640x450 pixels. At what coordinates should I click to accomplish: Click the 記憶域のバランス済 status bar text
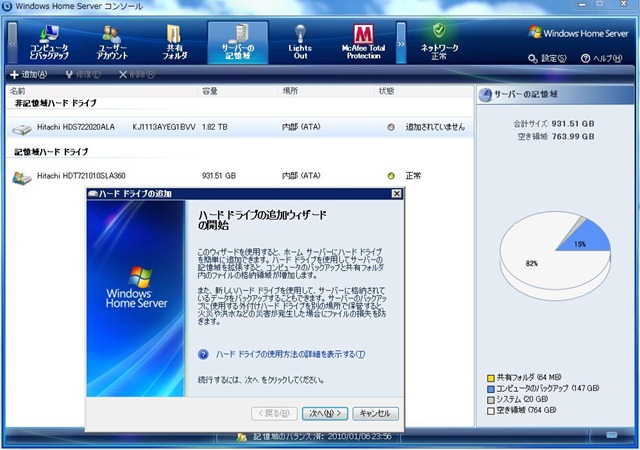(322, 437)
